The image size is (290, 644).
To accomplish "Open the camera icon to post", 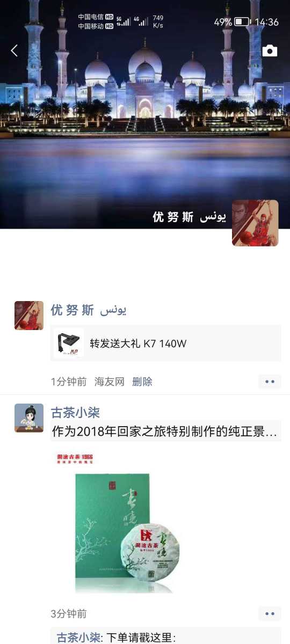I will click(x=270, y=50).
